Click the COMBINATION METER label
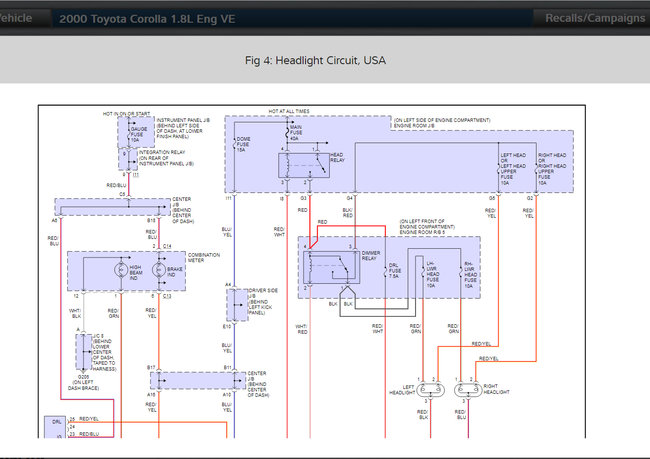Viewport: 650px width, 459px height. pyautogui.click(x=204, y=257)
